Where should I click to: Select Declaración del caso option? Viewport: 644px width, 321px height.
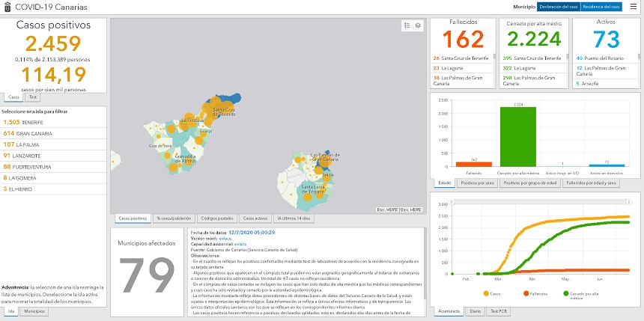558,7
